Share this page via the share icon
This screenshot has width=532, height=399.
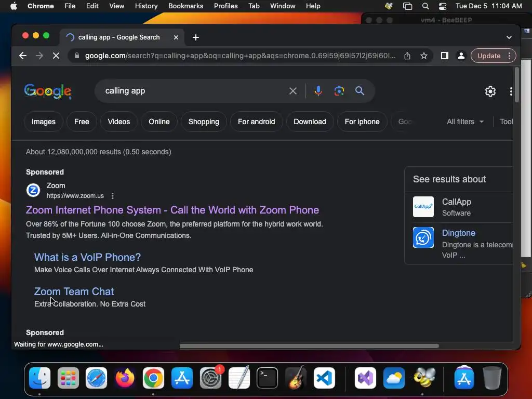click(407, 56)
